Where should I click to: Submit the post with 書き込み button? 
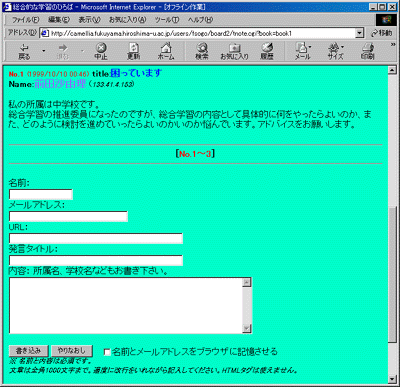pos(28,351)
